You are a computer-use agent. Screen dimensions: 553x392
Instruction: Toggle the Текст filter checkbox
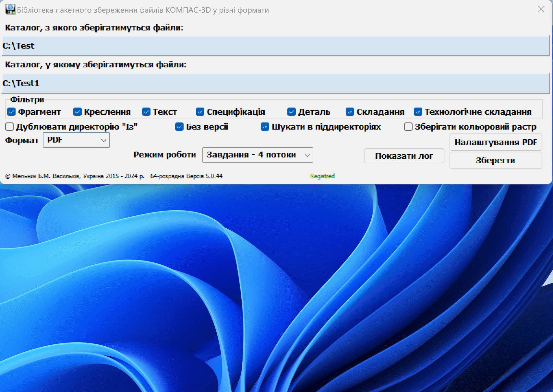pos(146,112)
